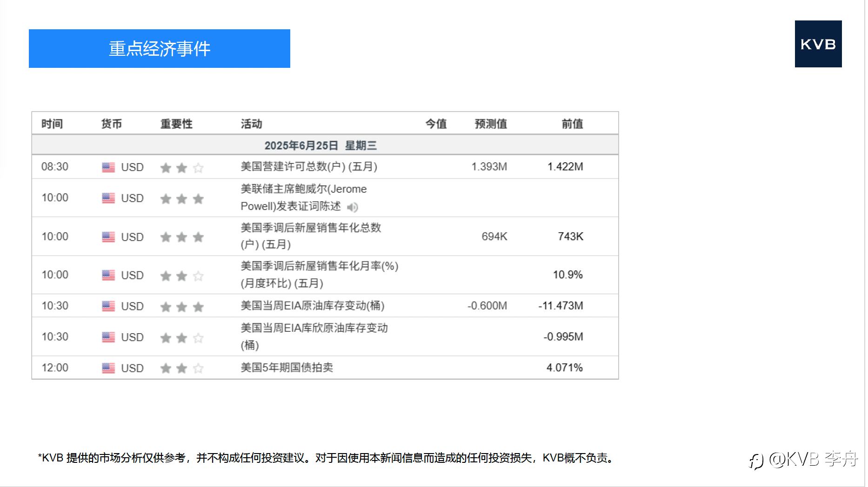Click previous value 743K
Viewport: 868px width, 487px height.
point(571,236)
